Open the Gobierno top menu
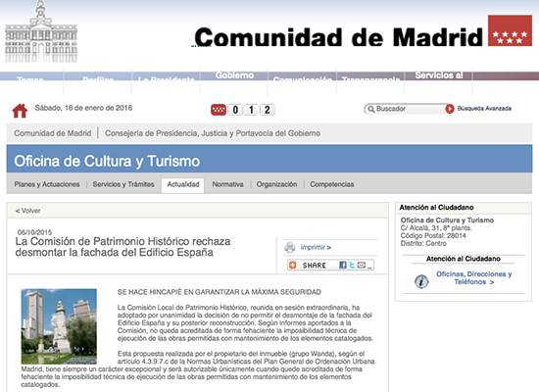The image size is (539, 392). click(x=234, y=75)
